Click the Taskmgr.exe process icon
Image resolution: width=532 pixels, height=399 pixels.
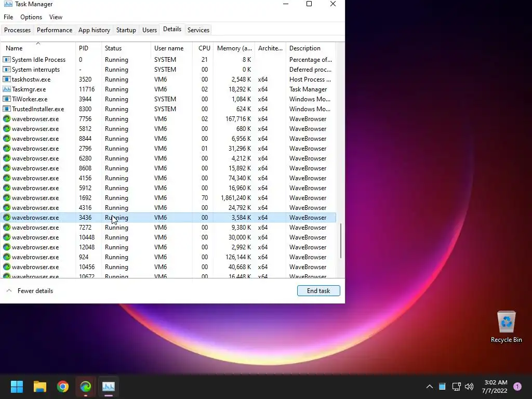point(6,89)
